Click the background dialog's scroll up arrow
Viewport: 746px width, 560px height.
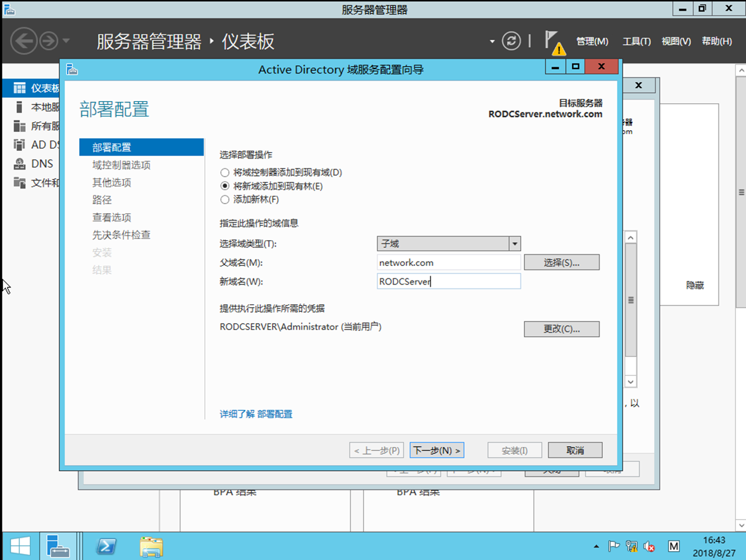(630, 237)
